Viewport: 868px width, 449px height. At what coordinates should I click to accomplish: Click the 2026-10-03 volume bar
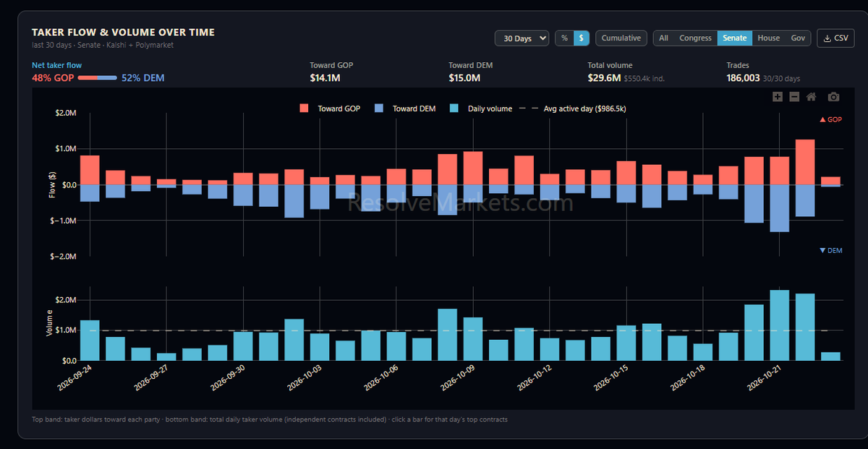(320, 347)
